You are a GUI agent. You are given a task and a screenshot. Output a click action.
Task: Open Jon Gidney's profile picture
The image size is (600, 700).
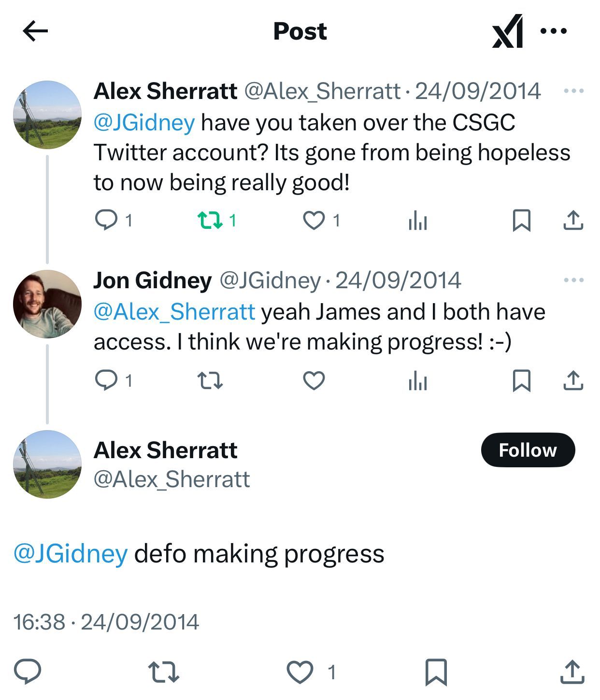coord(47,304)
